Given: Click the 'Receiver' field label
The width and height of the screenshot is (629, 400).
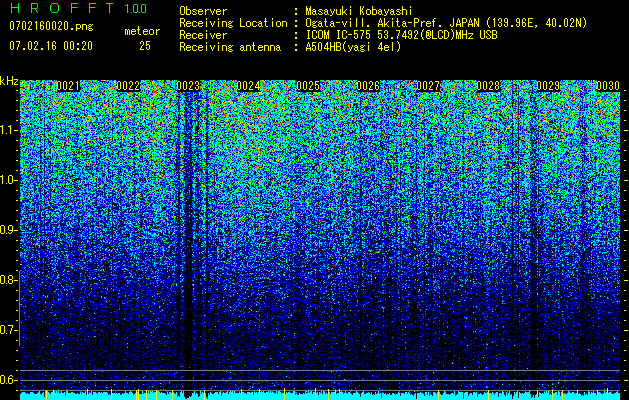Looking at the screenshot, I should [x=203, y=35].
